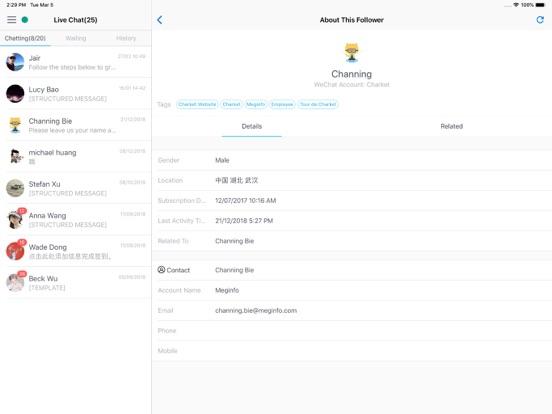The height and width of the screenshot is (414, 552).
Task: Tap Channing's profile avatar in the header
Action: pyautogui.click(x=351, y=52)
